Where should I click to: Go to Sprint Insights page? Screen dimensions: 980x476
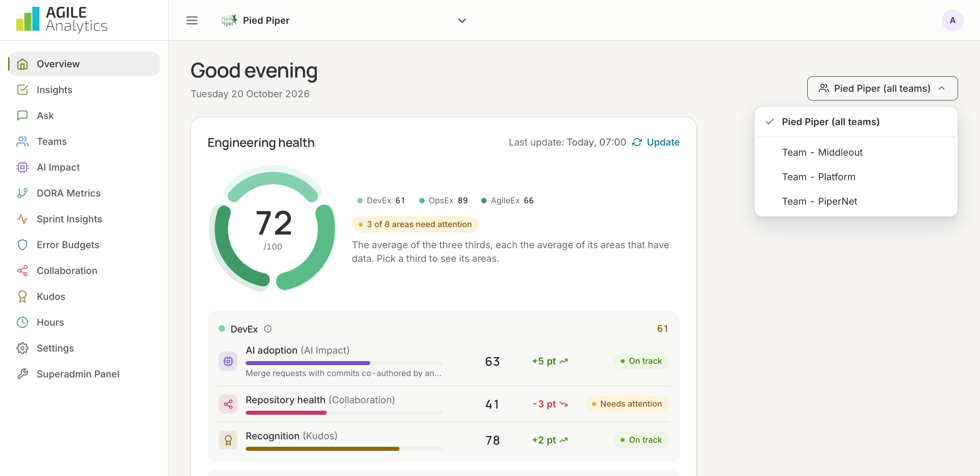click(x=84, y=219)
